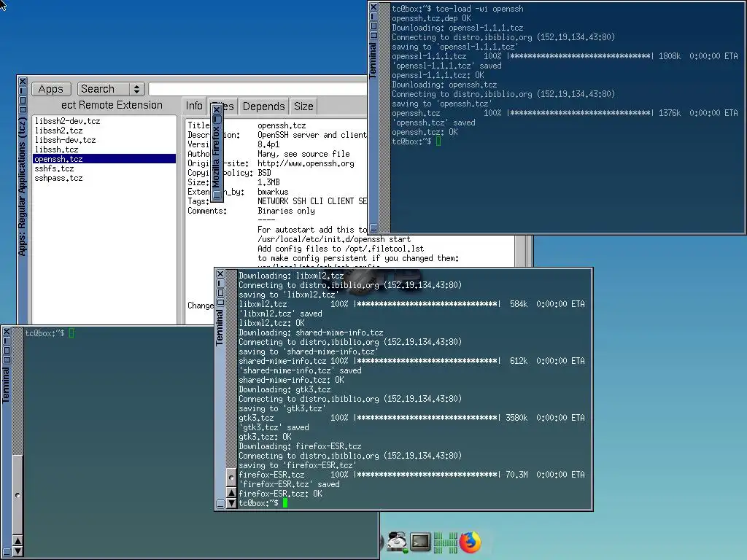
Task: Select libssh2.tcz in extension list
Action: pos(104,131)
